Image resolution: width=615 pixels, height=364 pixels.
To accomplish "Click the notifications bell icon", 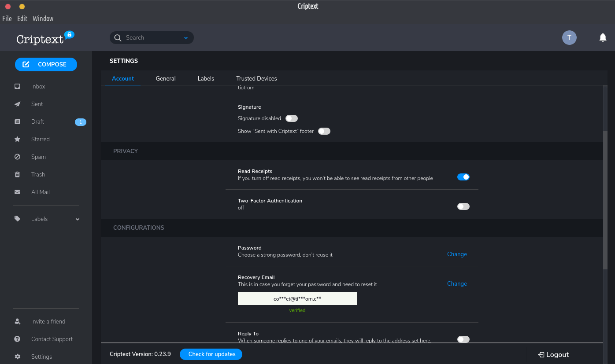I will coord(603,38).
